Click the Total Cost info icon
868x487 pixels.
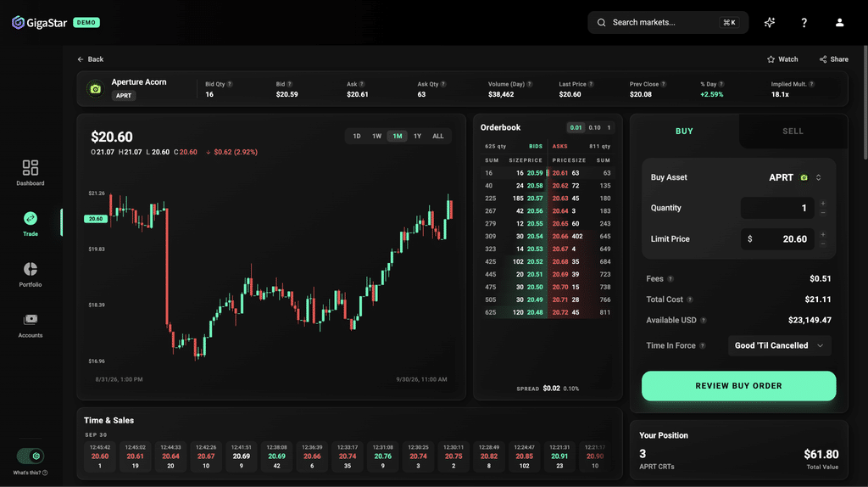click(x=690, y=299)
